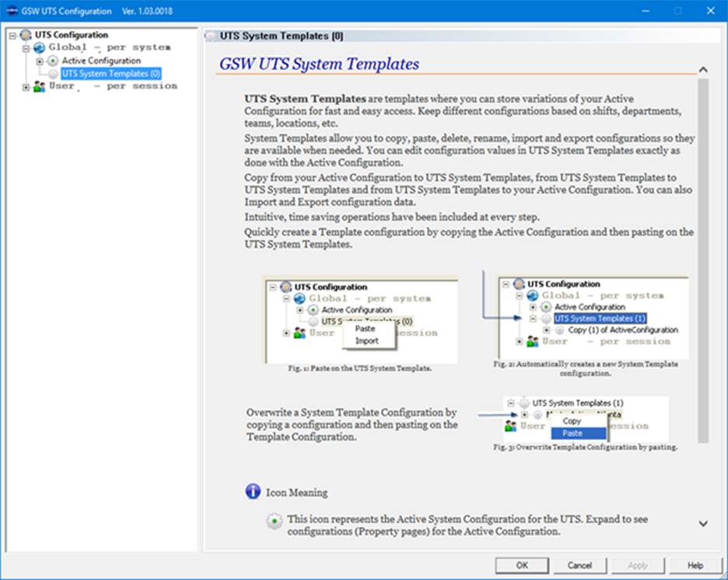Viewport: 728px width, 580px height.
Task: Click the app icon in the title bar
Action: pos(12,11)
